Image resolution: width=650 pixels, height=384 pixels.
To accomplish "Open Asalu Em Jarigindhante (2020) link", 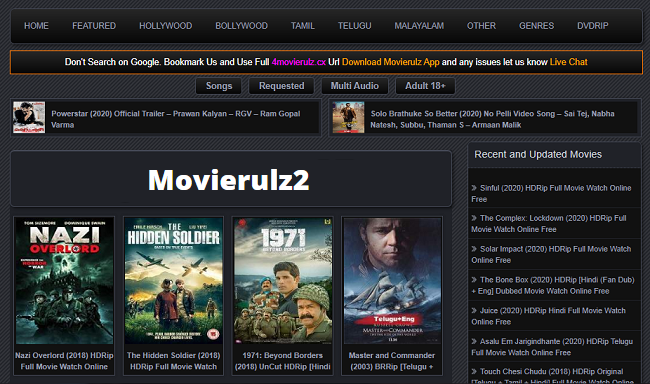I will 552,347.
